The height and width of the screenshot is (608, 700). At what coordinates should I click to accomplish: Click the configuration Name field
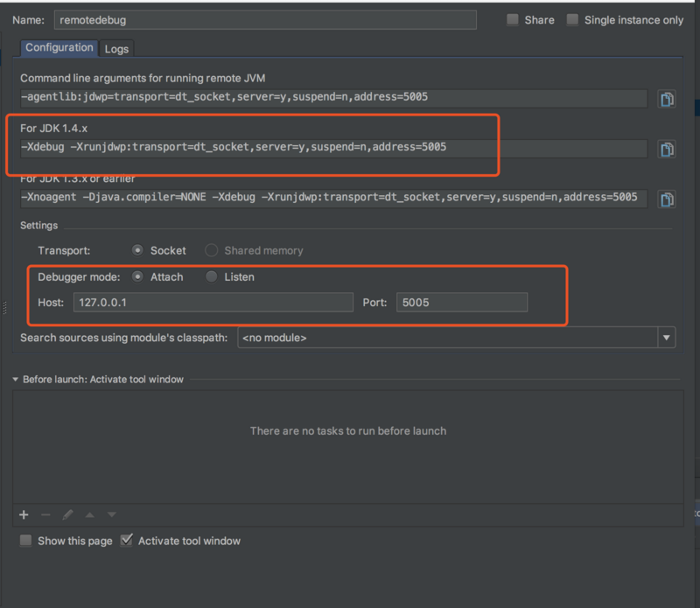click(262, 19)
